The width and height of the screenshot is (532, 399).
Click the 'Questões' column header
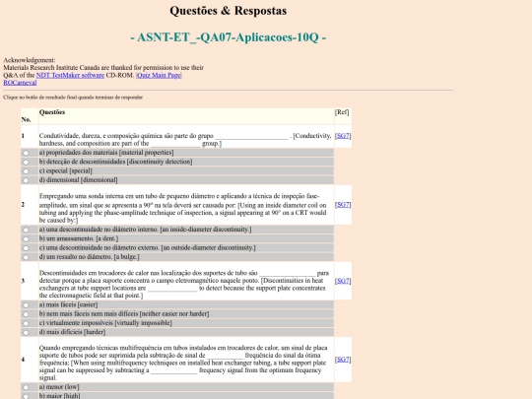(x=52, y=112)
